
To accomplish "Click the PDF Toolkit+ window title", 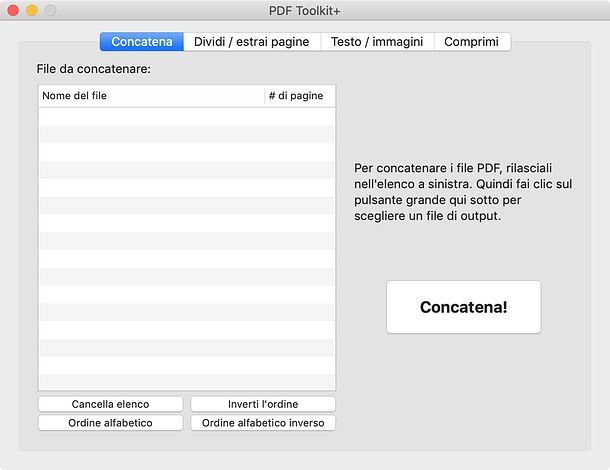I will 305,10.
